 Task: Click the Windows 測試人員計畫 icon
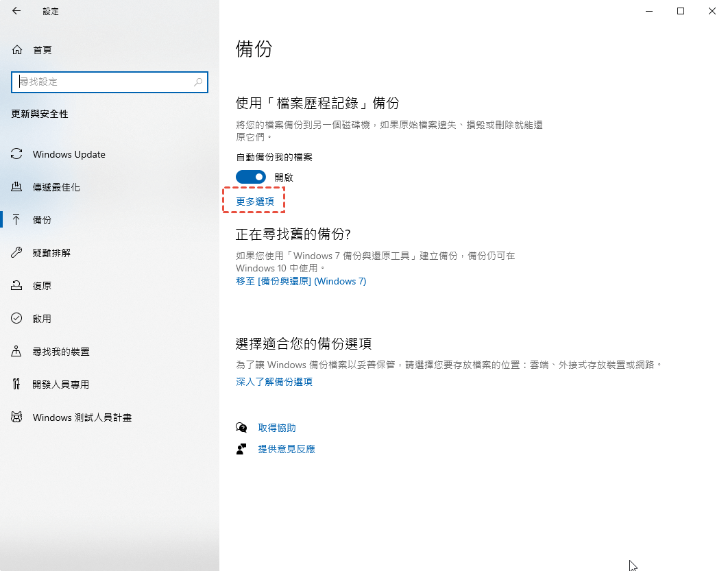17,417
